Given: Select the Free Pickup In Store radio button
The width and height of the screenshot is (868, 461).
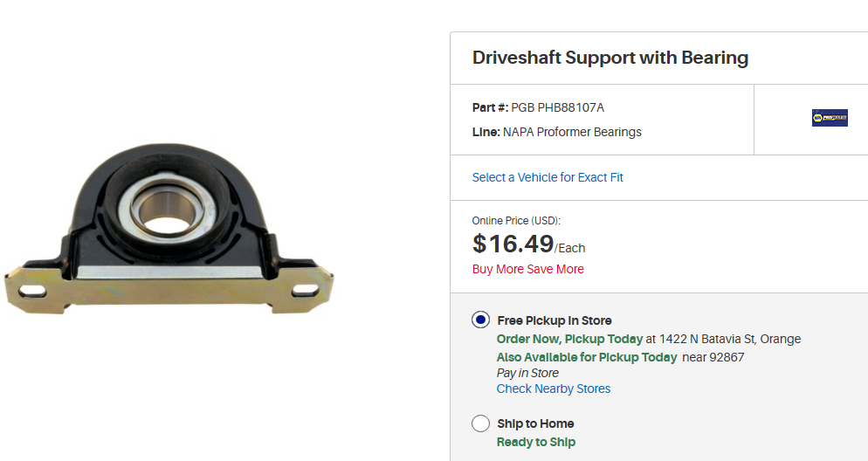Looking at the screenshot, I should (480, 320).
